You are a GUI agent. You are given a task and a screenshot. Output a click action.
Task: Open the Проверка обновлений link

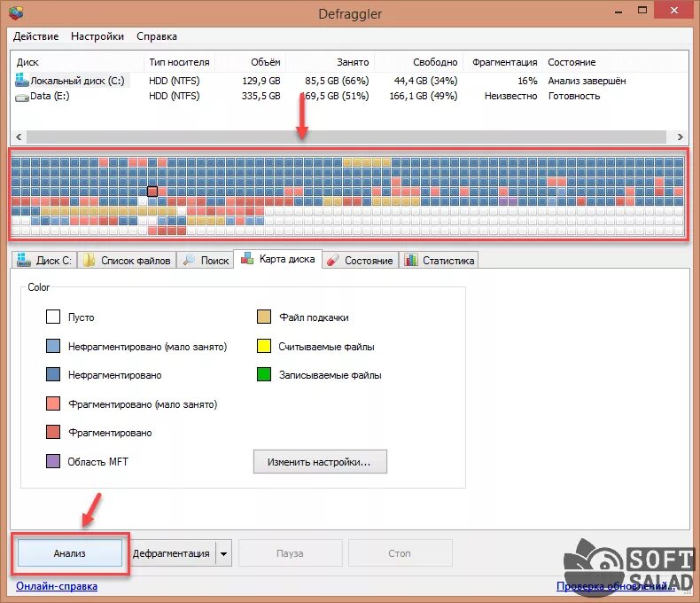point(616,586)
